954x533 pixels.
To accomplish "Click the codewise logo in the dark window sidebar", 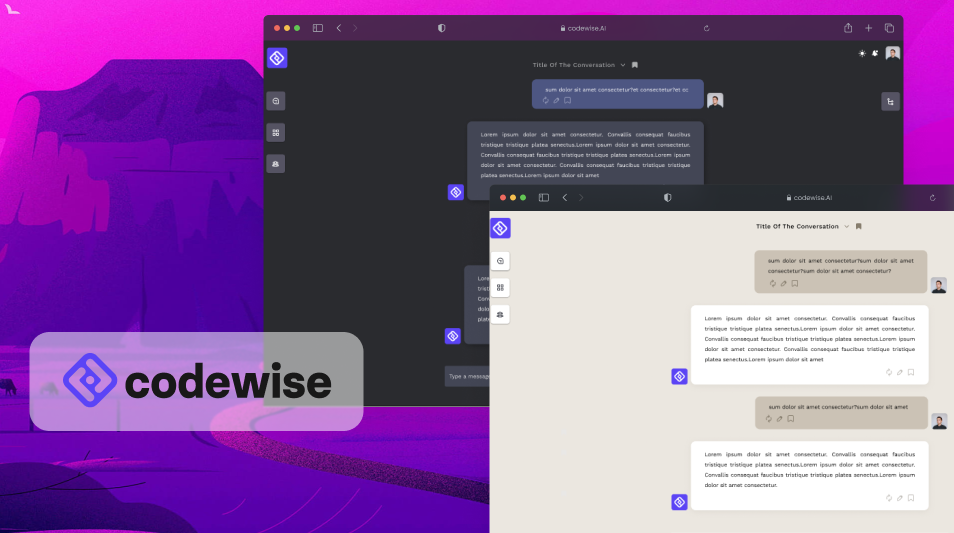I will click(x=277, y=58).
